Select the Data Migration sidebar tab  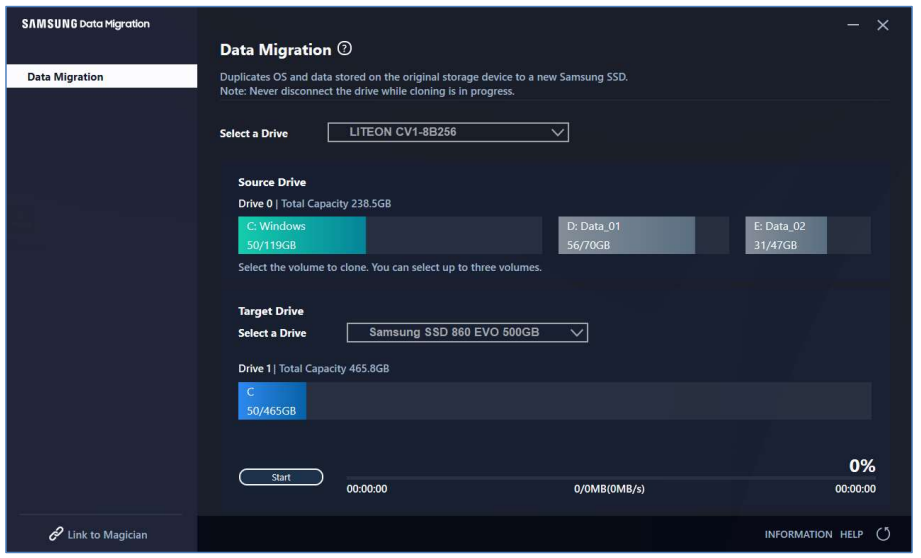coord(102,76)
